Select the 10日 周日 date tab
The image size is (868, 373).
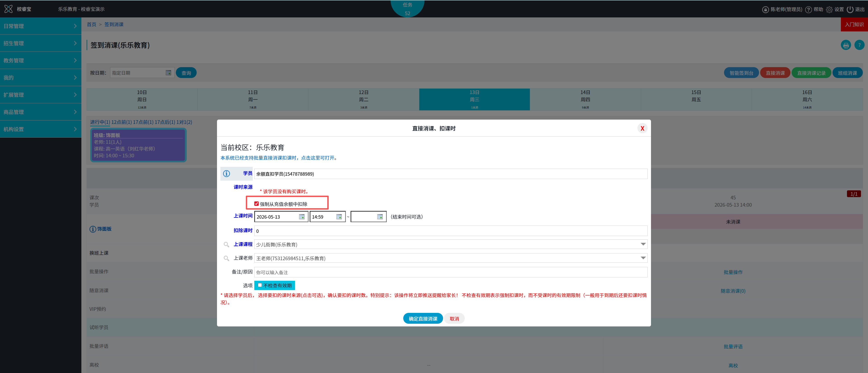pyautogui.click(x=142, y=99)
